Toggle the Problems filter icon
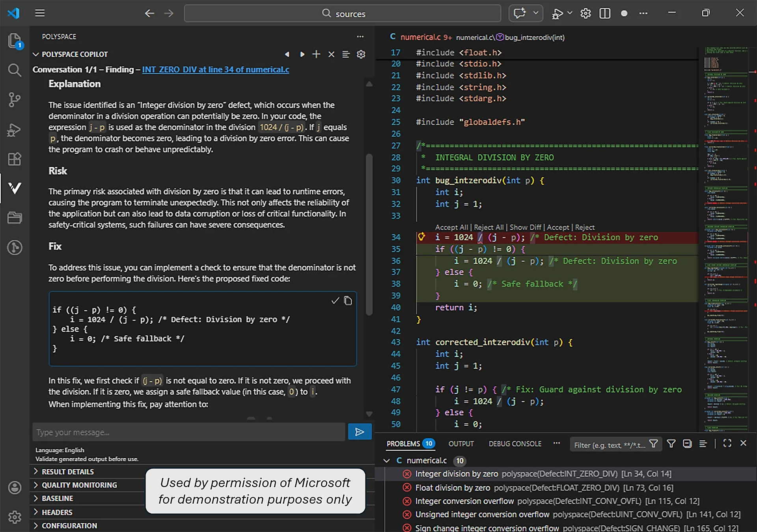 (x=671, y=444)
